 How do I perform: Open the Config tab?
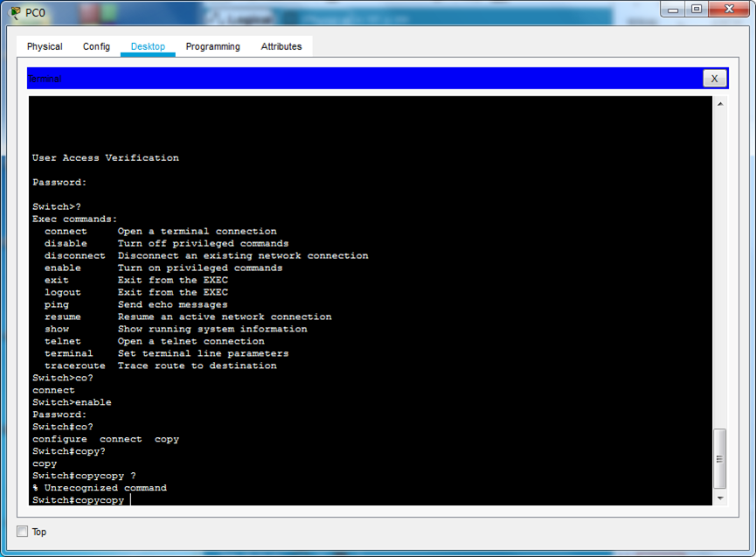click(x=96, y=46)
